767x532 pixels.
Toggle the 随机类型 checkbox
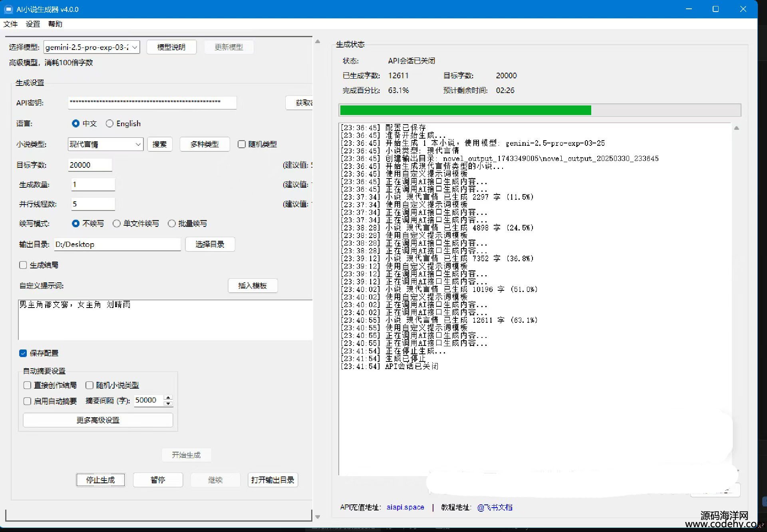point(242,144)
